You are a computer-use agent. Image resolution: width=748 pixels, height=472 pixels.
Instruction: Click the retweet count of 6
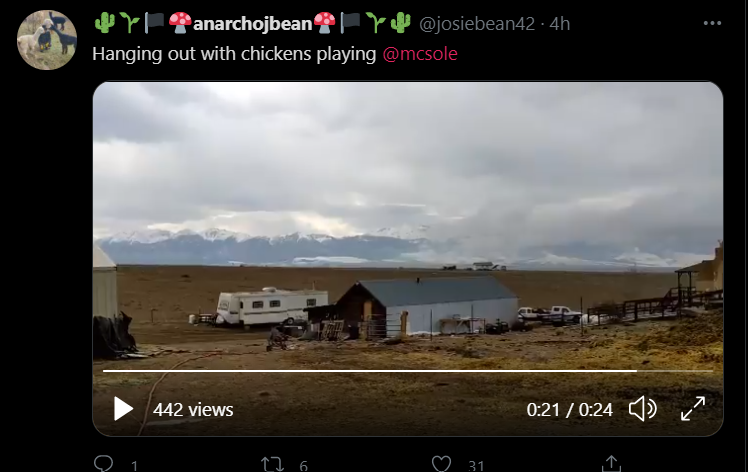303,466
